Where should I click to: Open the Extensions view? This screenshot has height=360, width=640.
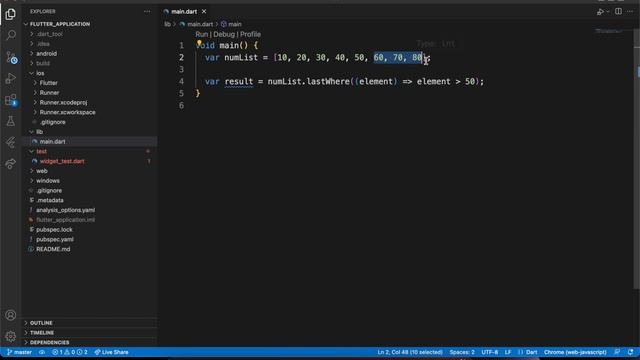(x=11, y=100)
